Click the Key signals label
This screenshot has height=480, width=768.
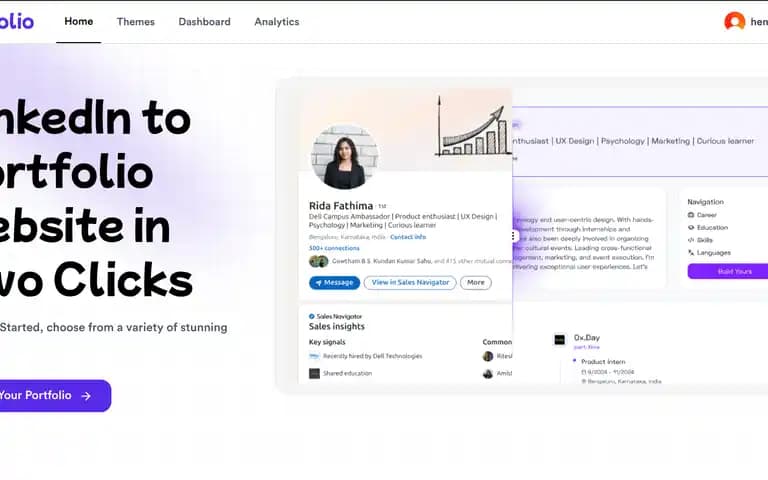point(327,342)
